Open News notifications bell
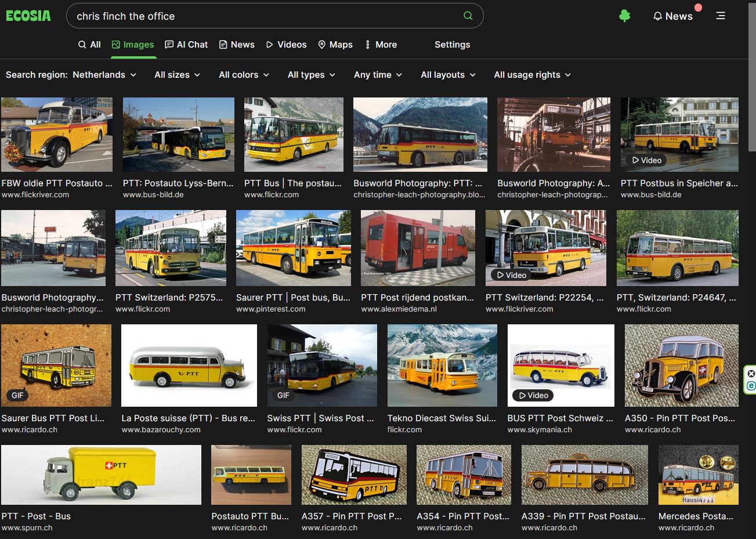Viewport: 756px width, 539px height. pyautogui.click(x=673, y=16)
